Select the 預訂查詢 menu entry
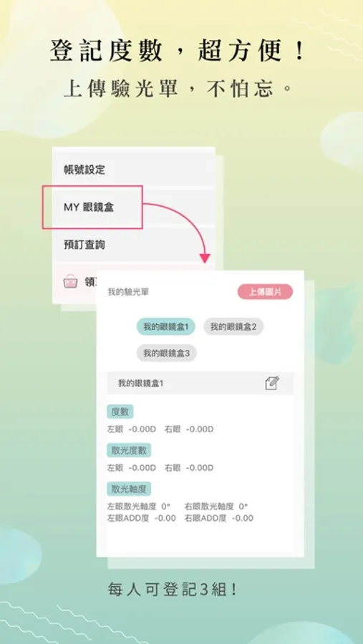 pos(134,245)
